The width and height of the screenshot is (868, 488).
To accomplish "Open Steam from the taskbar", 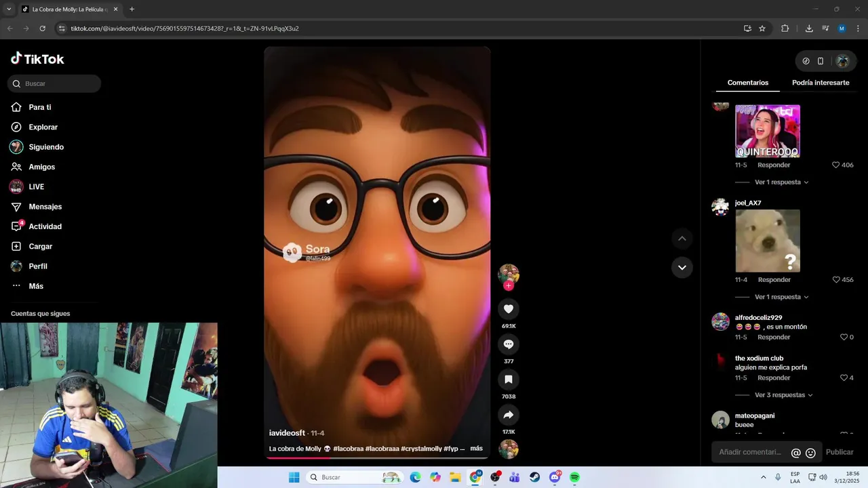I will pyautogui.click(x=534, y=477).
